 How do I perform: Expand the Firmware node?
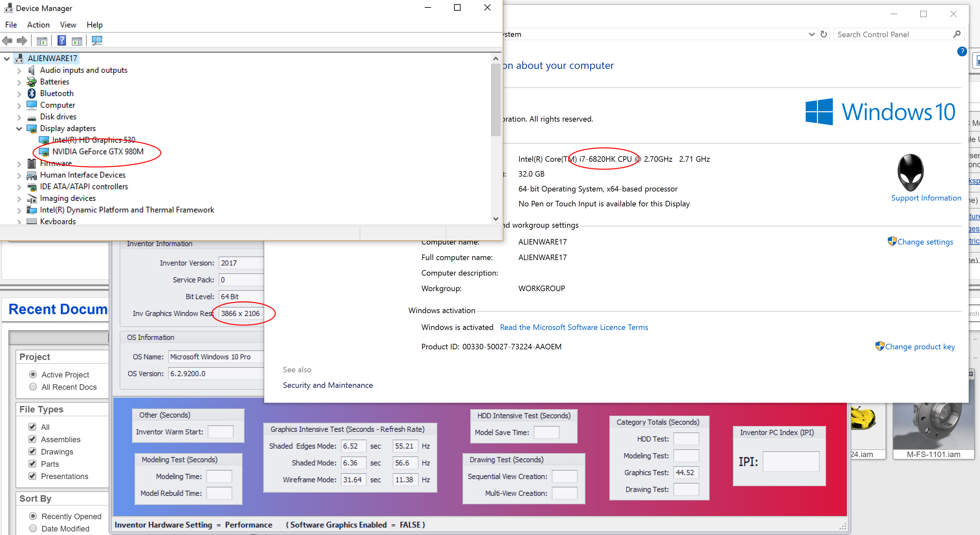click(19, 164)
